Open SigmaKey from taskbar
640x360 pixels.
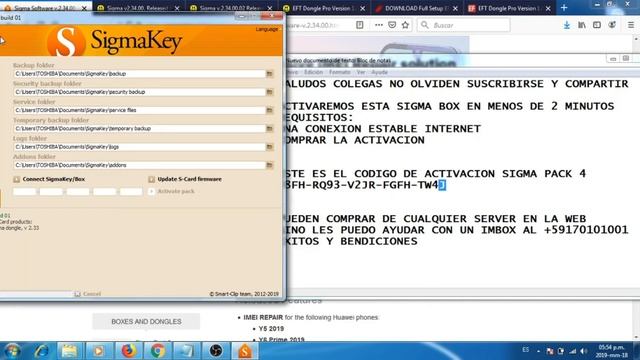point(245,351)
